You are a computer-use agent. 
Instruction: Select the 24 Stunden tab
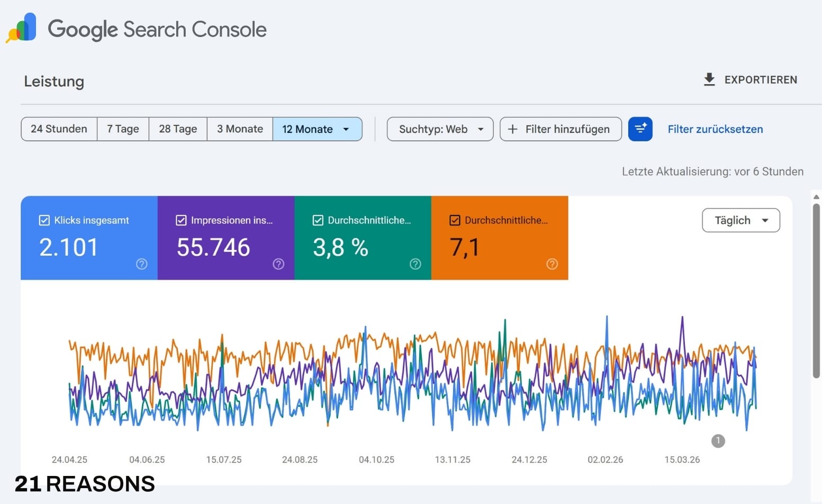click(59, 129)
